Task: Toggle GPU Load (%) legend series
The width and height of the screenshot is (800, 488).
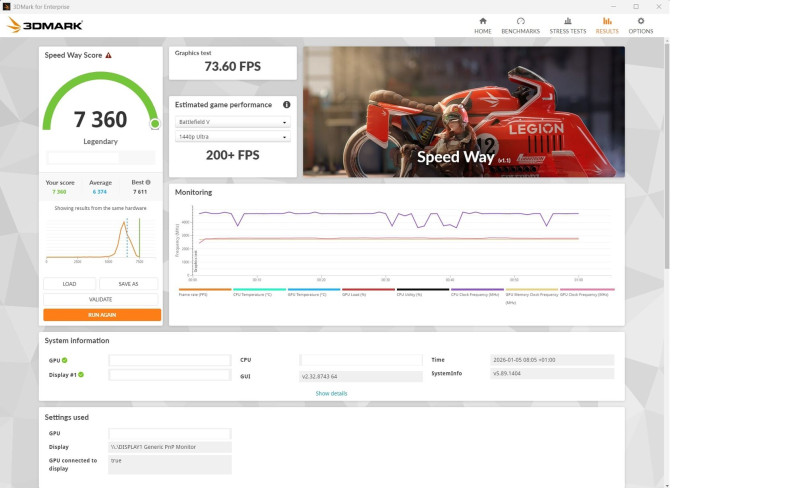Action: point(368,292)
